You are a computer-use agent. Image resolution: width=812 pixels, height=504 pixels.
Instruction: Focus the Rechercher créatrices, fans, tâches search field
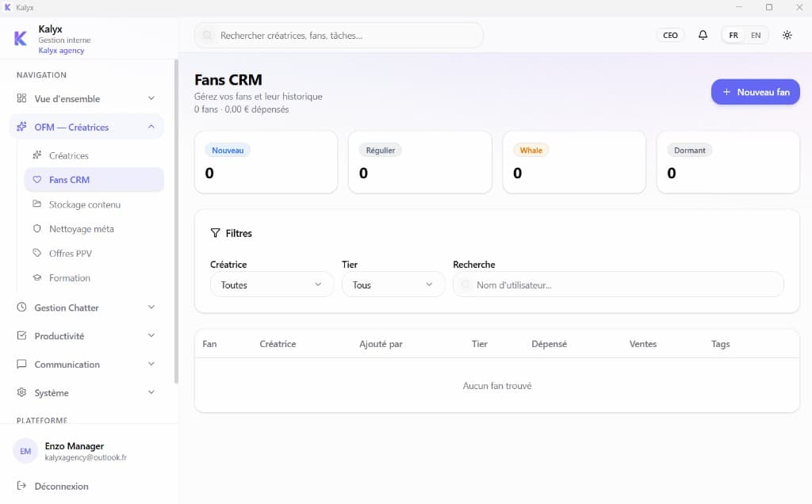[x=339, y=35]
